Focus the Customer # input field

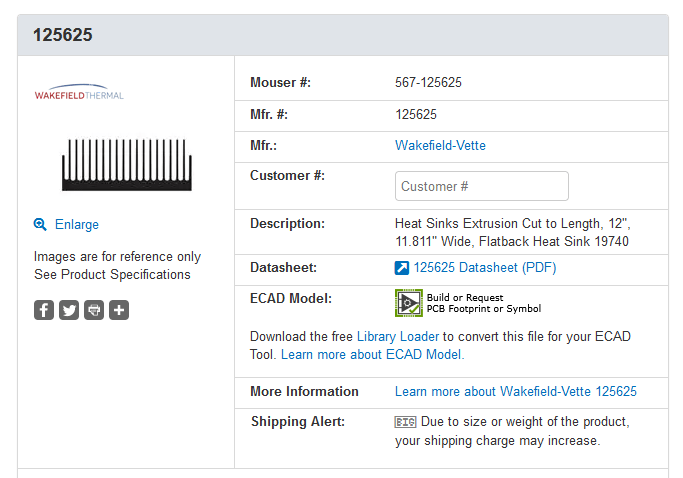481,186
